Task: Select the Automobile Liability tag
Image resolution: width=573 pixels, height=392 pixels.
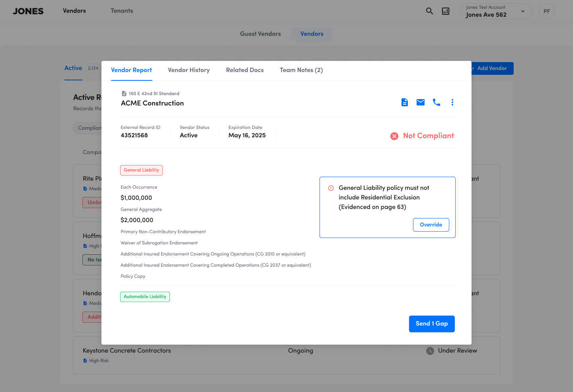Action: pyautogui.click(x=145, y=297)
